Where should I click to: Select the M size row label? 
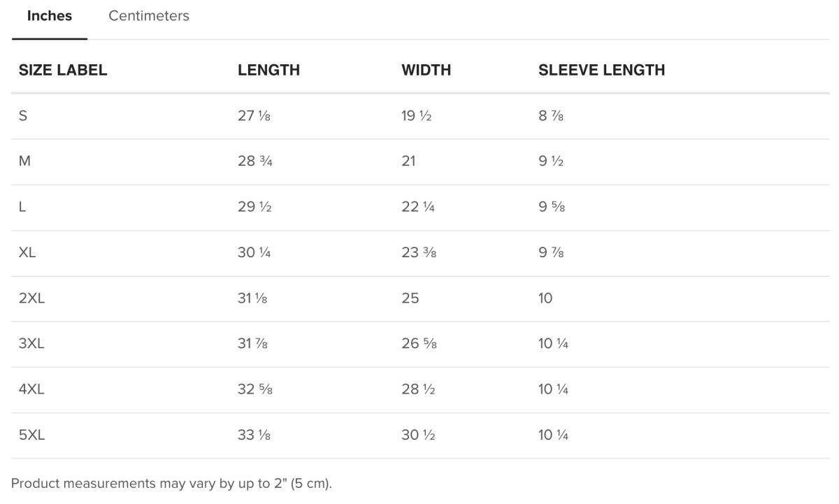pyautogui.click(x=24, y=161)
